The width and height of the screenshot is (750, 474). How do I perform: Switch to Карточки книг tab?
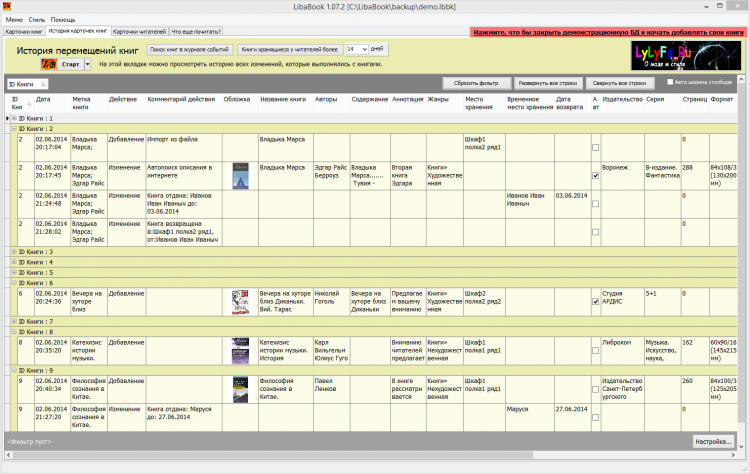click(x=24, y=32)
